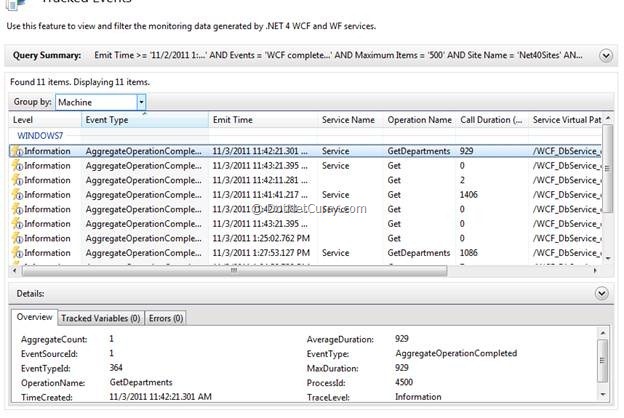The width and height of the screenshot is (624, 418).
Task: Click Details pane scrollbar up arrow
Action: point(603,333)
